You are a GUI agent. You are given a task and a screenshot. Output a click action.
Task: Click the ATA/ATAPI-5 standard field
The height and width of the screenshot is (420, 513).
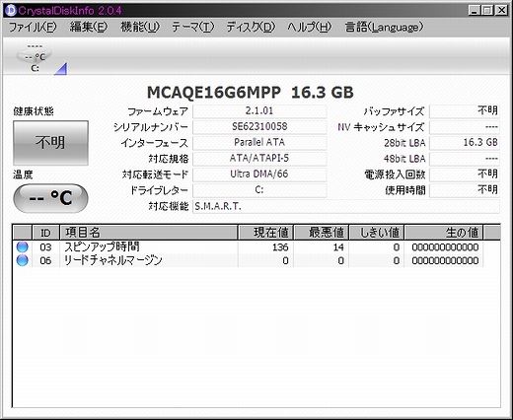(259, 159)
